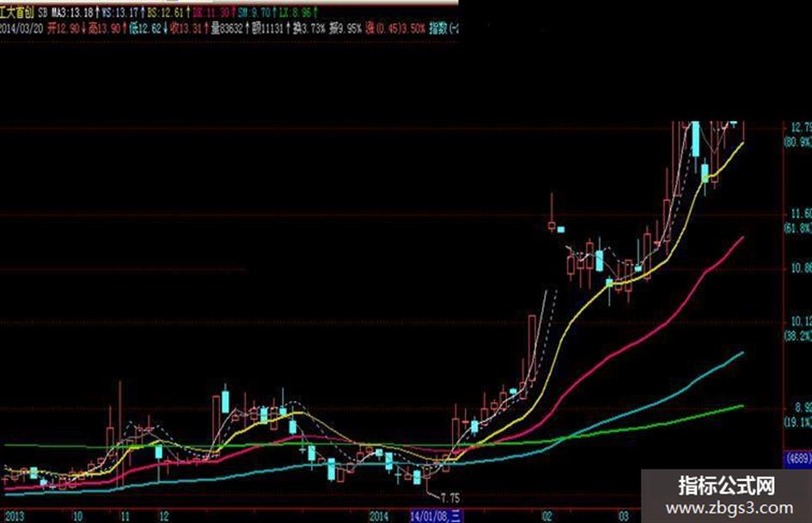Select month 03 on time axis
The height and width of the screenshot is (523, 812).
(x=624, y=517)
